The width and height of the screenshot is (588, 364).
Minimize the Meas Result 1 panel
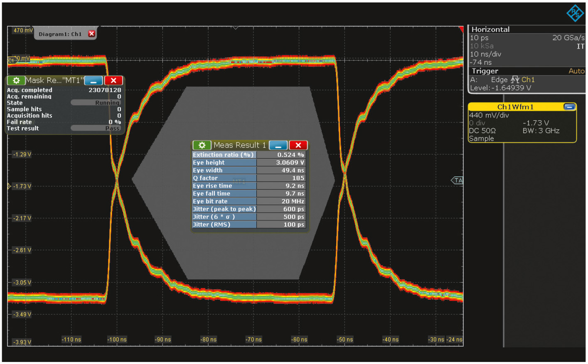[x=278, y=145]
